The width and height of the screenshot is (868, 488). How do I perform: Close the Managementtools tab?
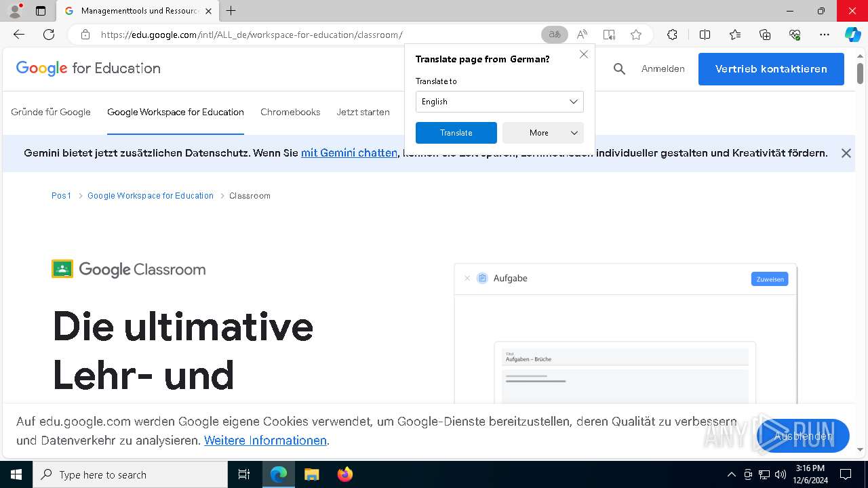tap(208, 11)
